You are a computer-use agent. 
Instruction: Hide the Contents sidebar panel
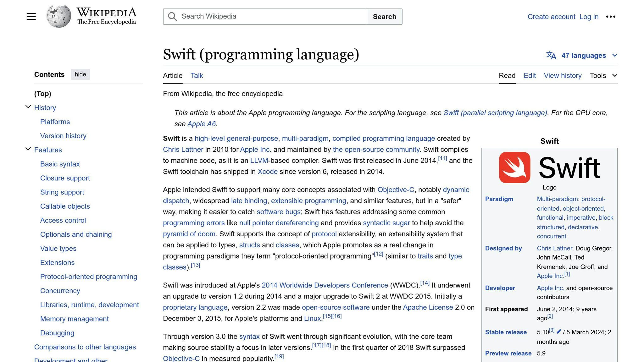[x=80, y=74]
